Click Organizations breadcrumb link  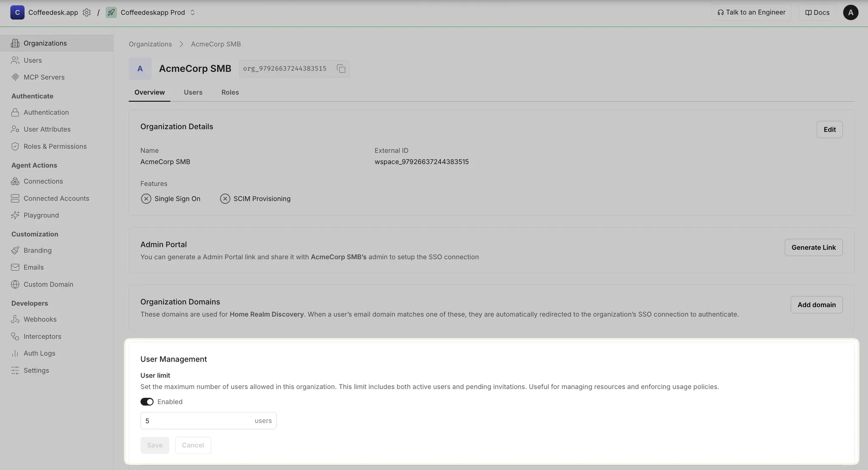pyautogui.click(x=150, y=44)
